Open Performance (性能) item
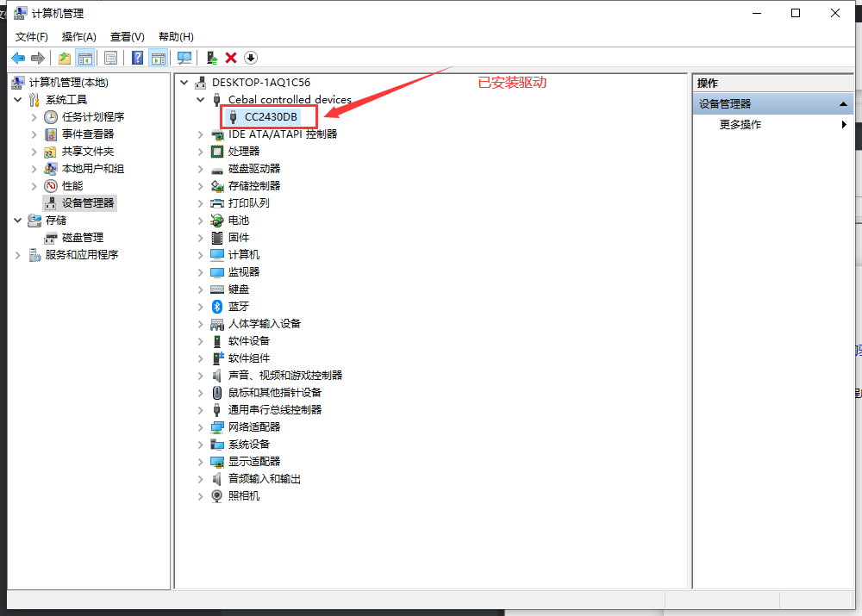 pos(72,186)
